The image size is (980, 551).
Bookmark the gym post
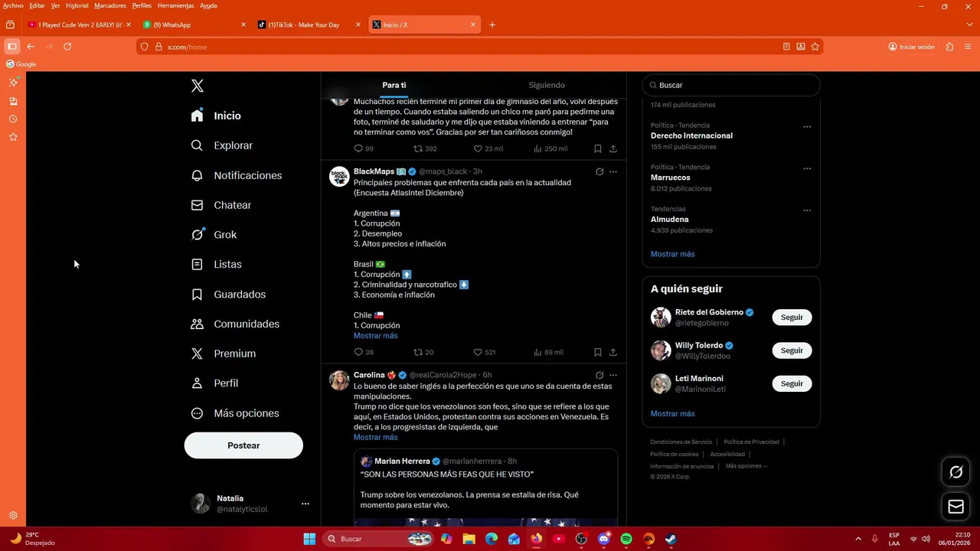pos(598,148)
